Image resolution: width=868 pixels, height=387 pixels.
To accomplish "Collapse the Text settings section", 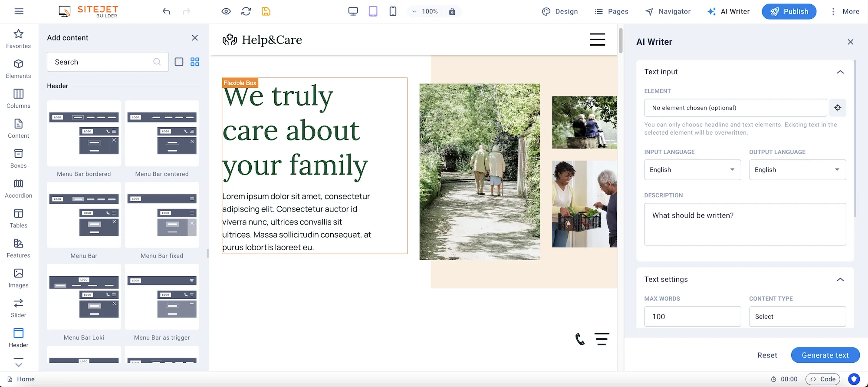I will click(840, 280).
